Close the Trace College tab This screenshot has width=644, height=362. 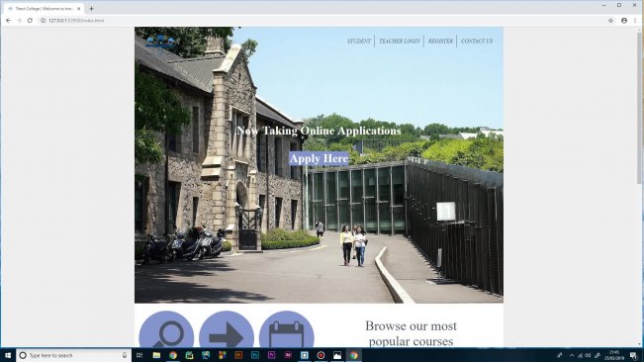coord(78,8)
